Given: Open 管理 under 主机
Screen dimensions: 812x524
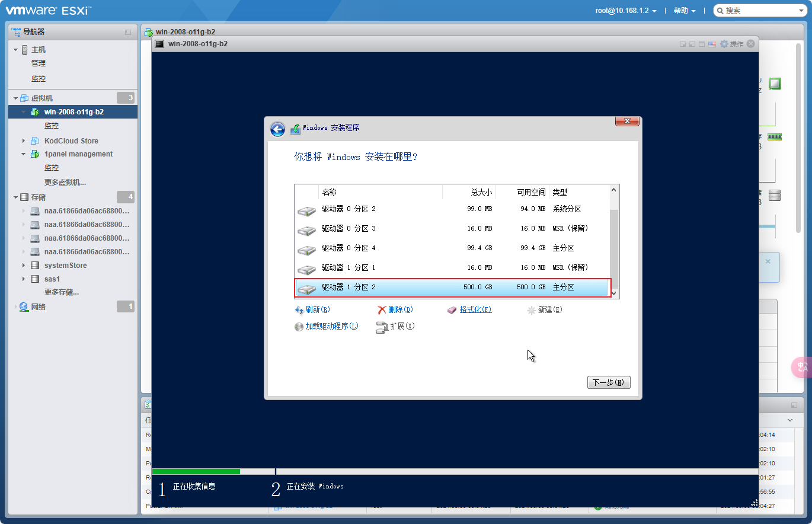Looking at the screenshot, I should click(x=39, y=63).
